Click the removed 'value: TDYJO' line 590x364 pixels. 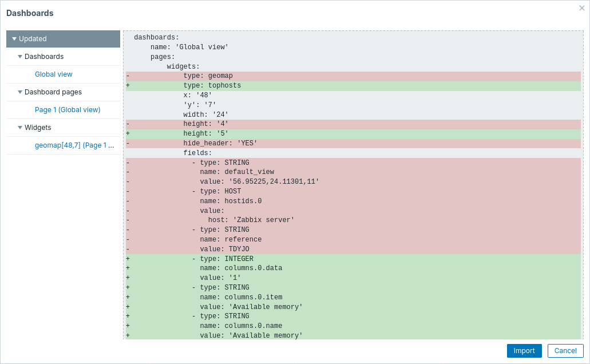click(x=224, y=250)
